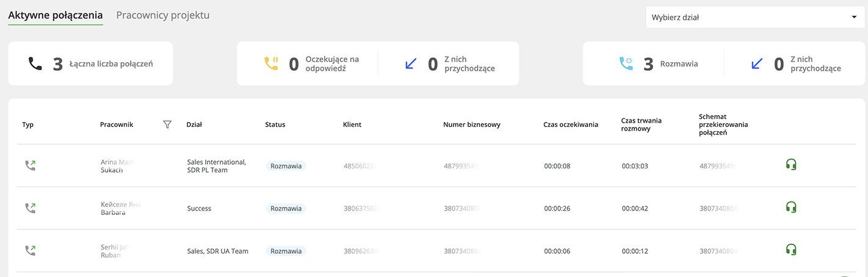This screenshot has width=868, height=277.
Task: Click the Status column header
Action: coord(275,124)
